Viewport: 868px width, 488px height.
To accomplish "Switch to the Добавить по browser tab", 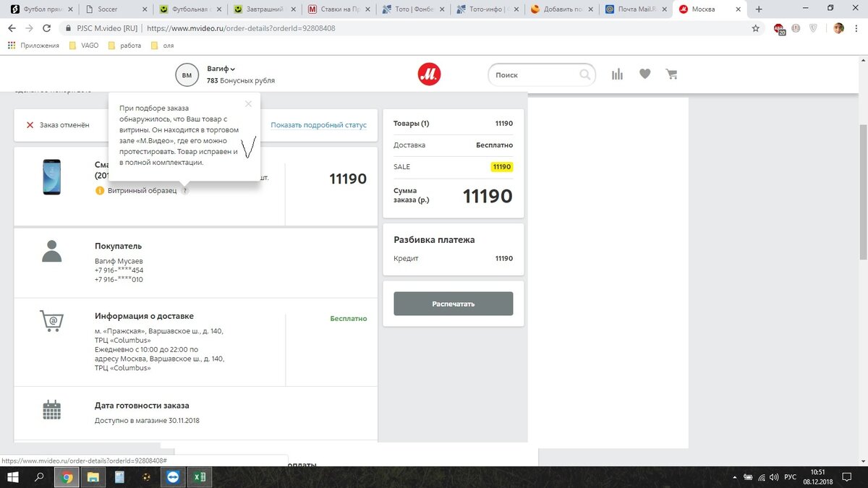I will pos(562,9).
